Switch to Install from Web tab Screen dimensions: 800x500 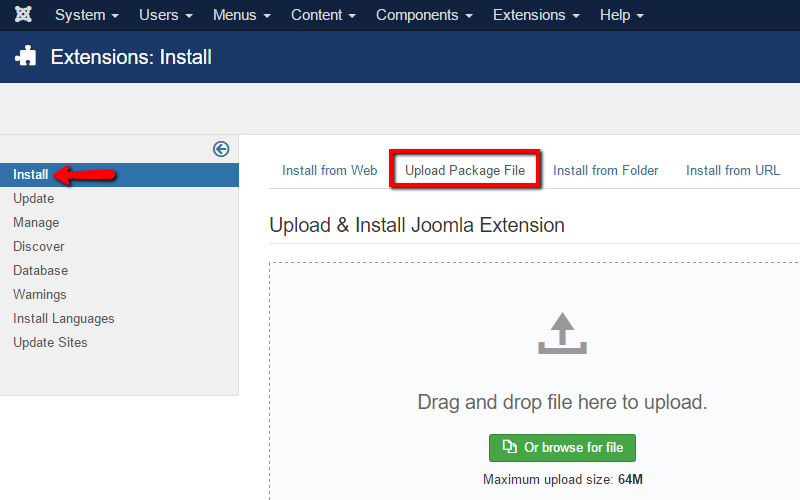coord(329,170)
